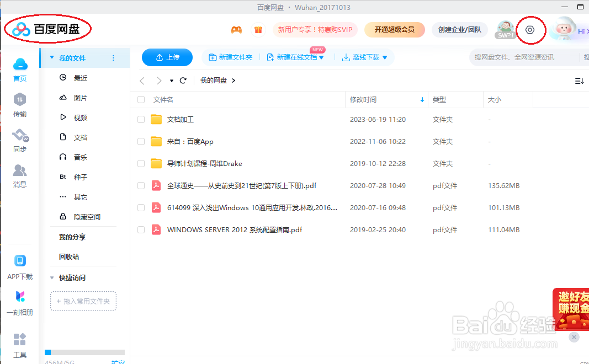Open the 来自：百度App folder
Image resolution: width=589 pixels, height=364 pixels.
pos(190,142)
